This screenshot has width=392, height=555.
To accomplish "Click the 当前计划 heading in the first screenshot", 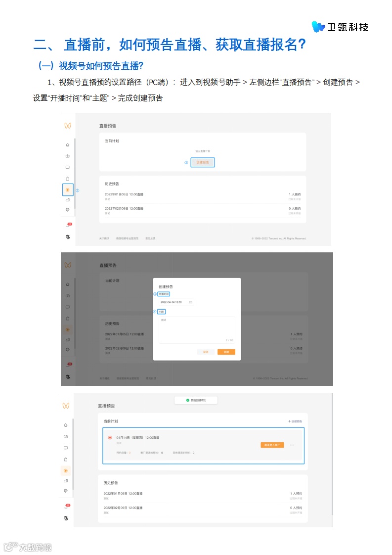I will tap(112, 141).
